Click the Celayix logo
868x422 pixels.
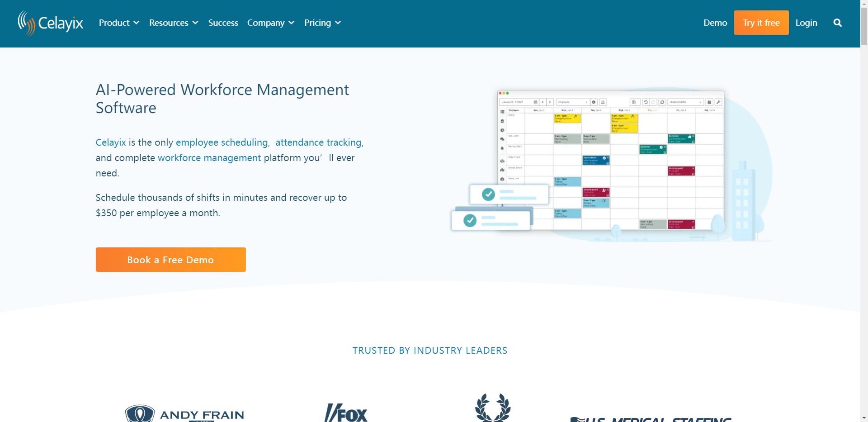(x=51, y=23)
